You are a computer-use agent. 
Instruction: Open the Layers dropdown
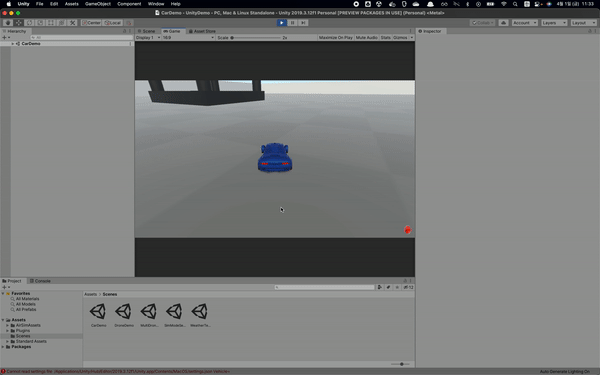point(554,23)
